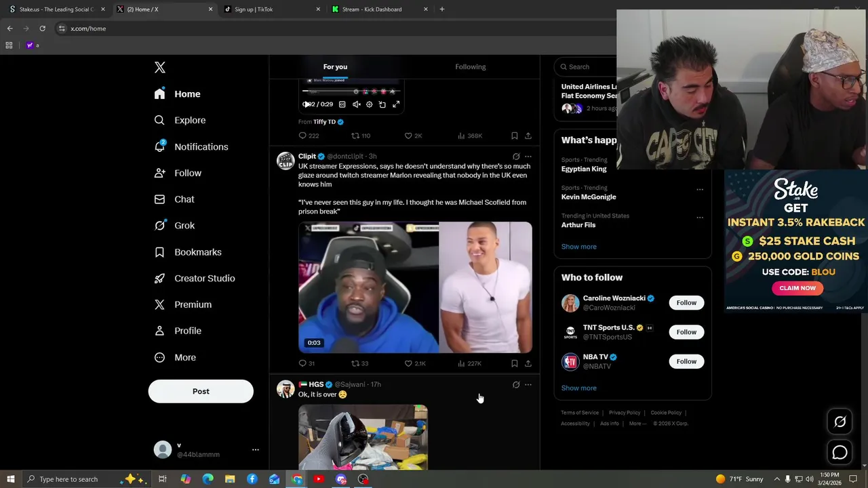Open Notifications in the X sidebar
Viewport: 868px width, 488px height.
[x=191, y=147]
